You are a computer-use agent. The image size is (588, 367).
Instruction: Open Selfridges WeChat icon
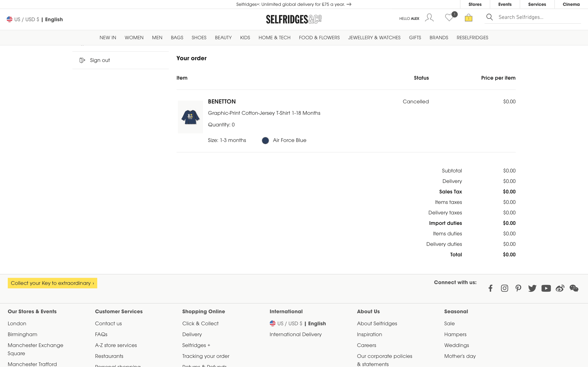574,288
